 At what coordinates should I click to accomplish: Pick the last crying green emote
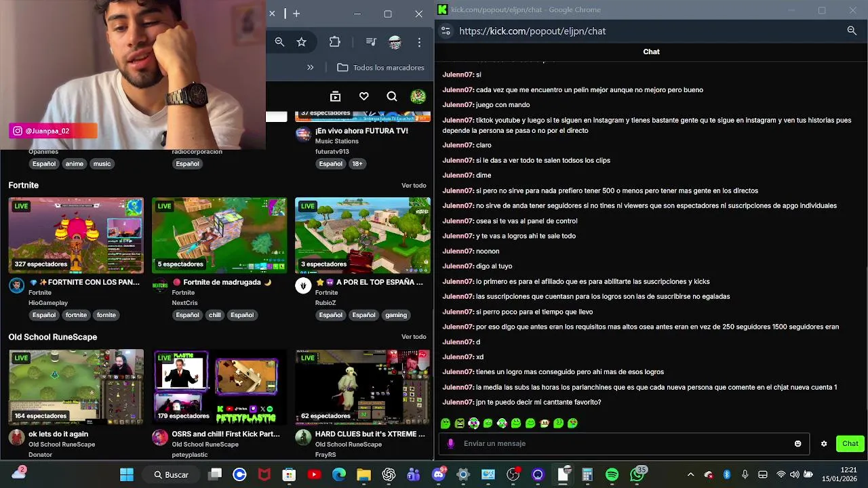(573, 424)
